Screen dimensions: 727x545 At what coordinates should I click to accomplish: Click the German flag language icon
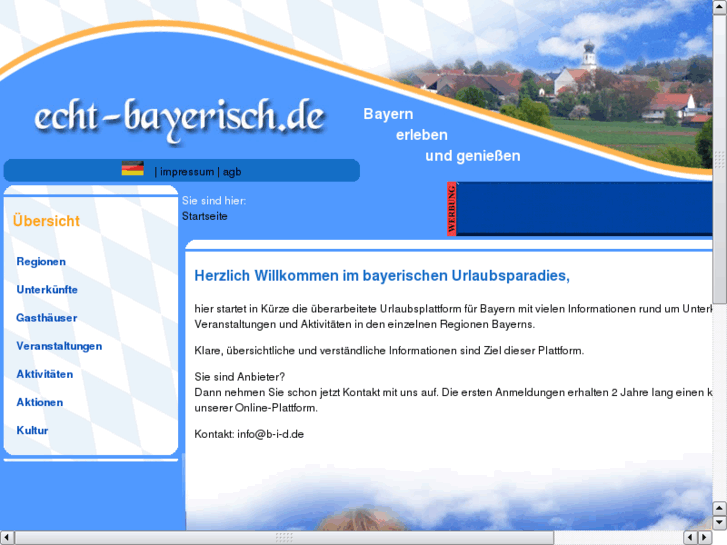(133, 168)
